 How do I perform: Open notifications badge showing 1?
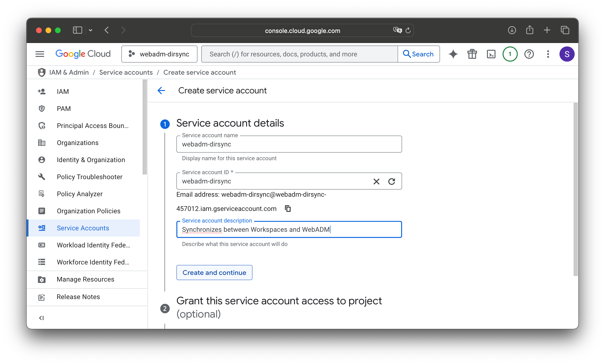(510, 54)
